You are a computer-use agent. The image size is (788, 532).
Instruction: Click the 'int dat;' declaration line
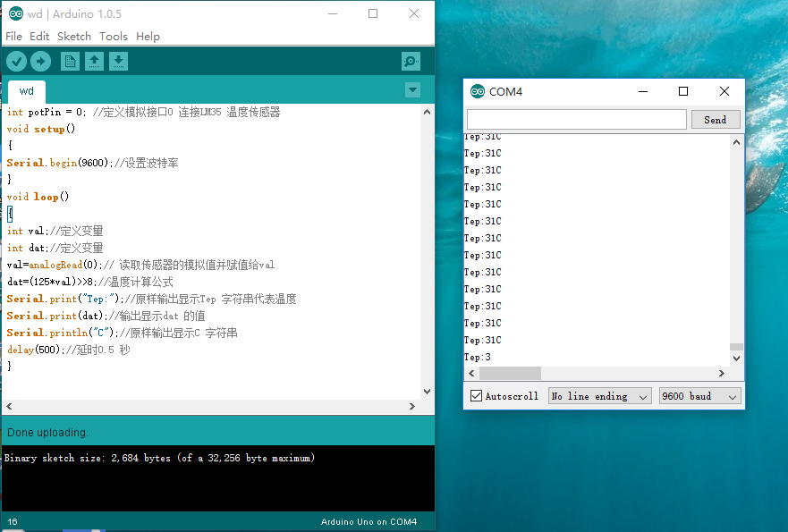coord(55,249)
